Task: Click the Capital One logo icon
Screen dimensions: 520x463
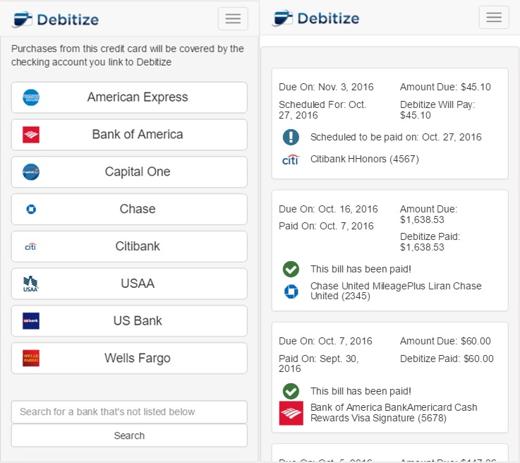Action: 31,172
